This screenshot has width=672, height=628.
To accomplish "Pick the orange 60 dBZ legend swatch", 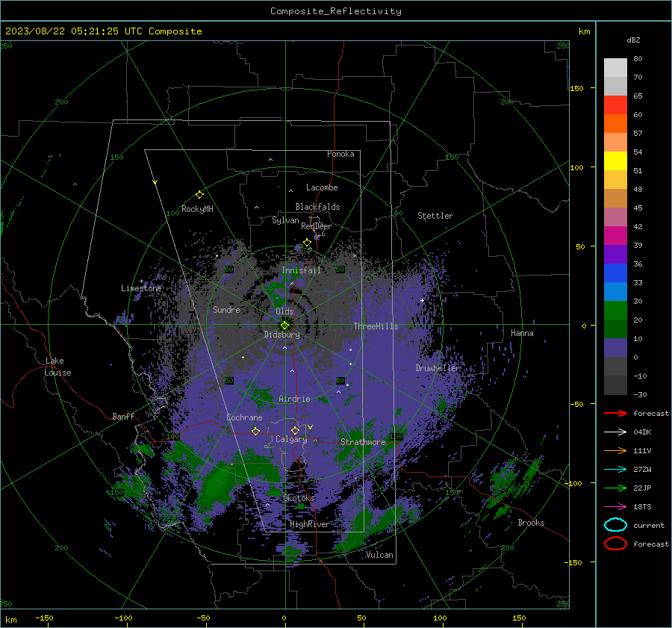I will (615, 123).
